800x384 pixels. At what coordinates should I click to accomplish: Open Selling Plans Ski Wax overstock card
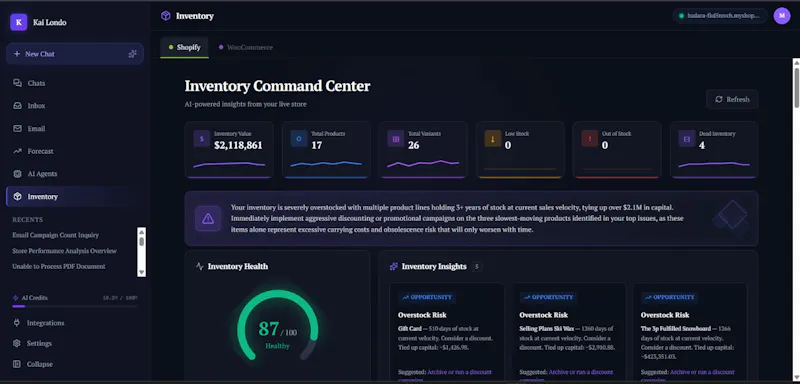point(568,332)
